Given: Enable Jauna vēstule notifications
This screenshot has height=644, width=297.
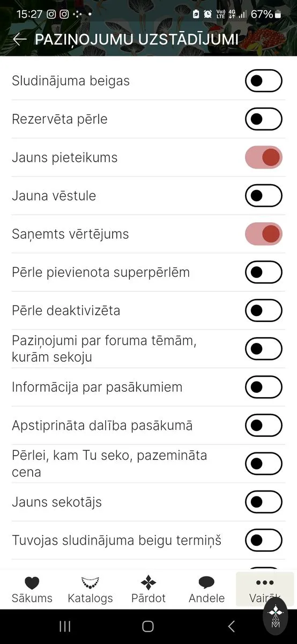Looking at the screenshot, I should [x=264, y=195].
